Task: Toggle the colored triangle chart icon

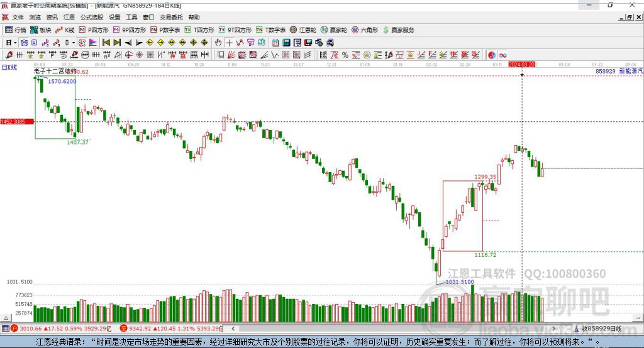Action: (x=93, y=43)
